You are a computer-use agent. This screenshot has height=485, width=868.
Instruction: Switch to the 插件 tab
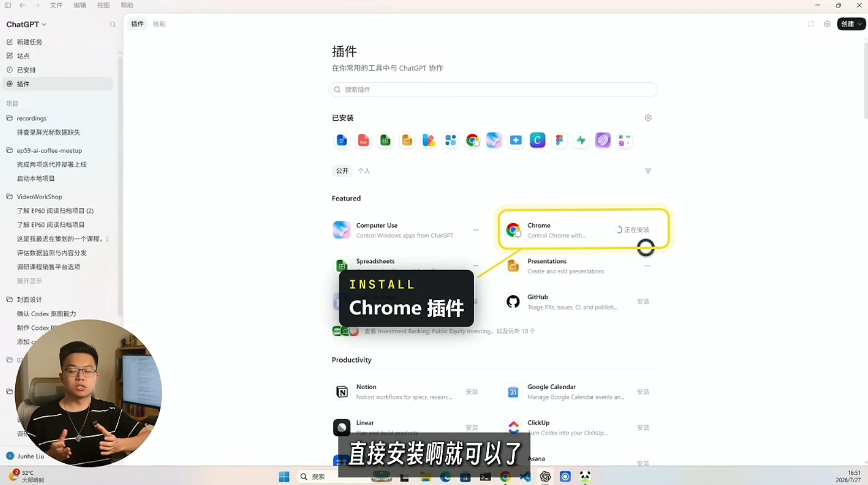pyautogui.click(x=137, y=24)
